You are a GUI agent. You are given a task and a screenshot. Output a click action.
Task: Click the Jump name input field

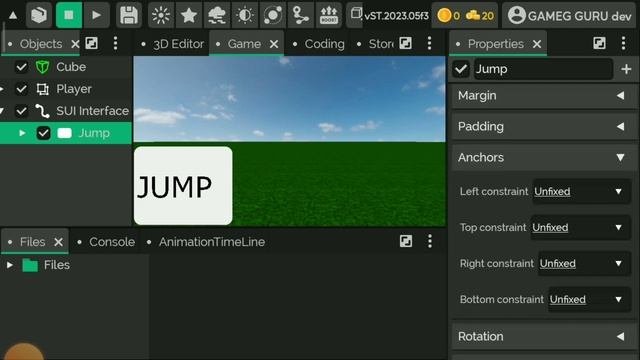[543, 69]
